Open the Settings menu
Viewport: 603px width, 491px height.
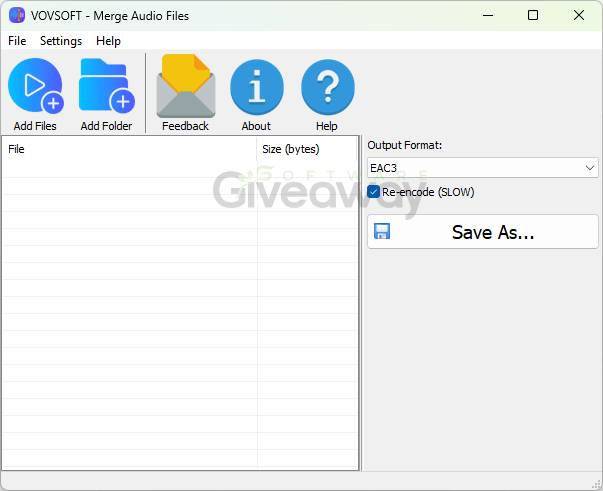pos(61,41)
